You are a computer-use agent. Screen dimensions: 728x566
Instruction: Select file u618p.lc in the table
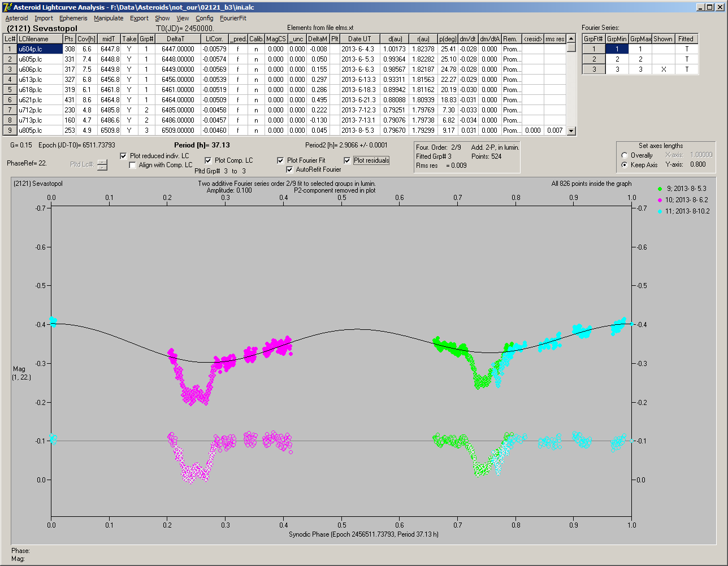(x=39, y=90)
